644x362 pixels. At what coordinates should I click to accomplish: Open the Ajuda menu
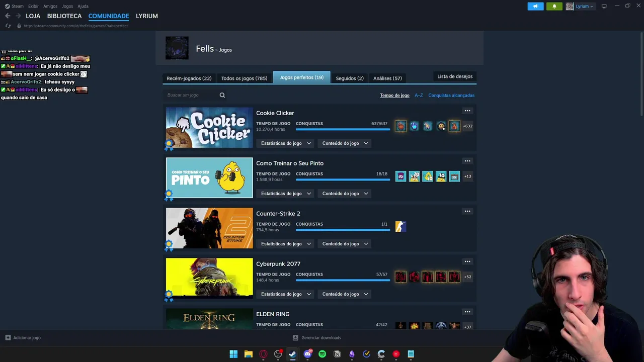point(83,6)
